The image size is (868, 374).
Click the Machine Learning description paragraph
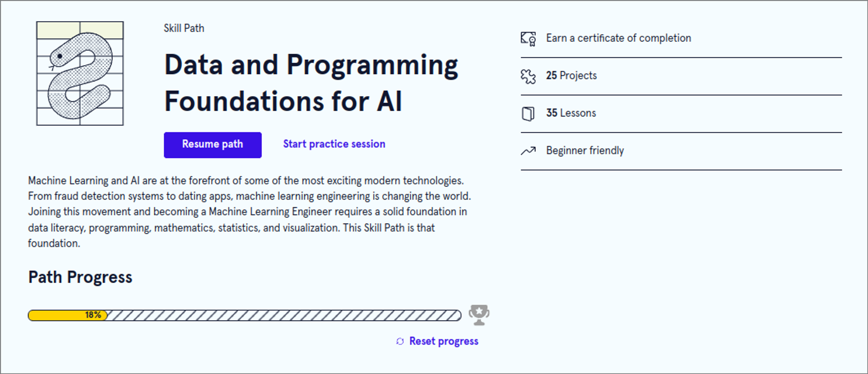[249, 212]
